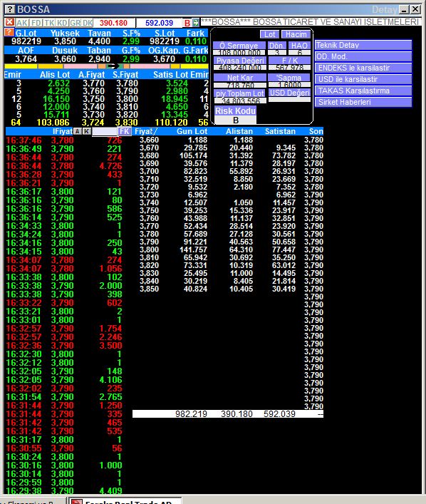Screen dimensions: 426x504
Task: Click the orange question mark icon near G.Lot
Action: pos(9,33)
